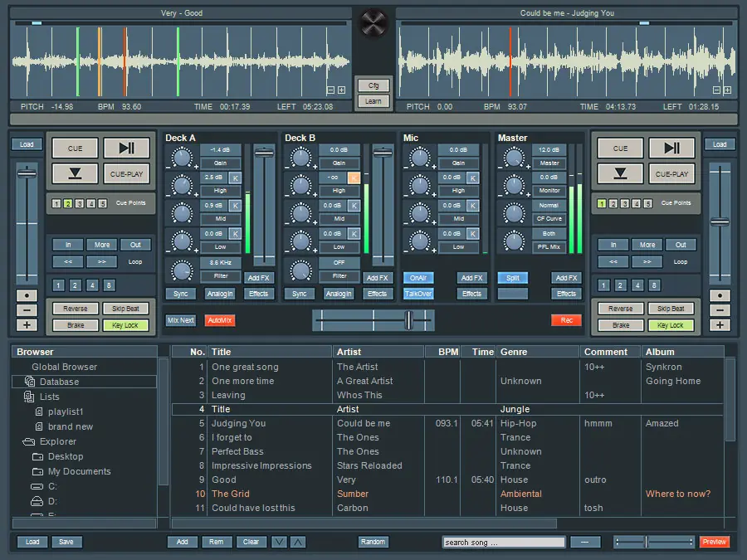Select Database in the browser tree
Viewport: 747px width, 560px height.
click(x=59, y=382)
